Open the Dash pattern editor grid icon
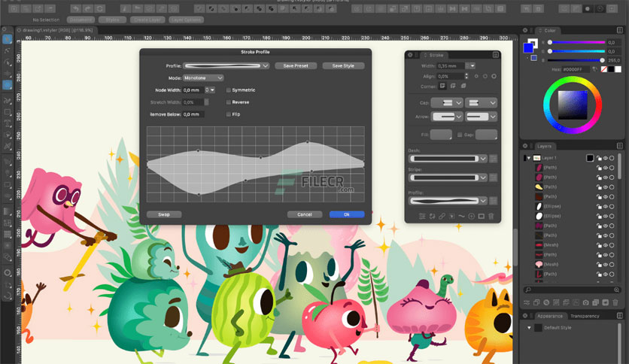Screen dimensions: 629x364 click(x=494, y=159)
